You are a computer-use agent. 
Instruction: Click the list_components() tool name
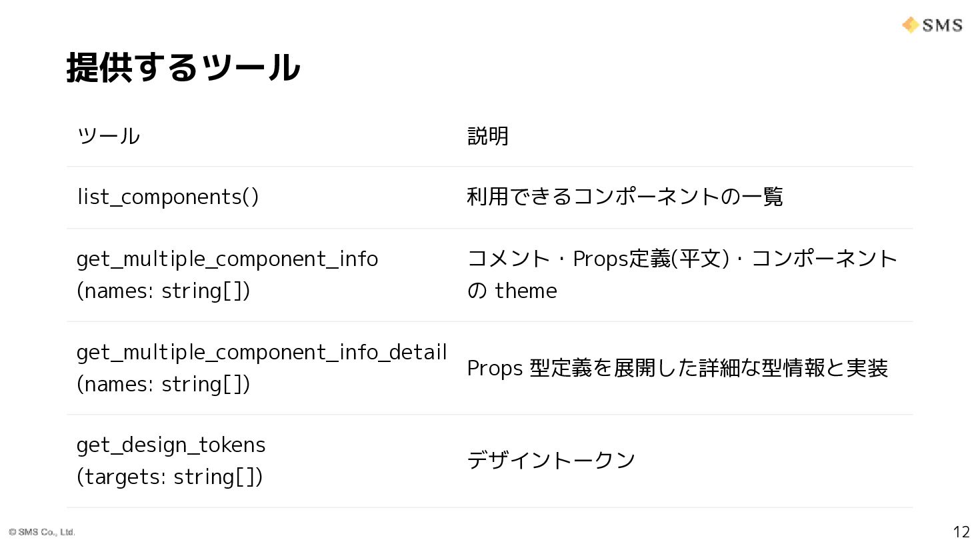[167, 197]
